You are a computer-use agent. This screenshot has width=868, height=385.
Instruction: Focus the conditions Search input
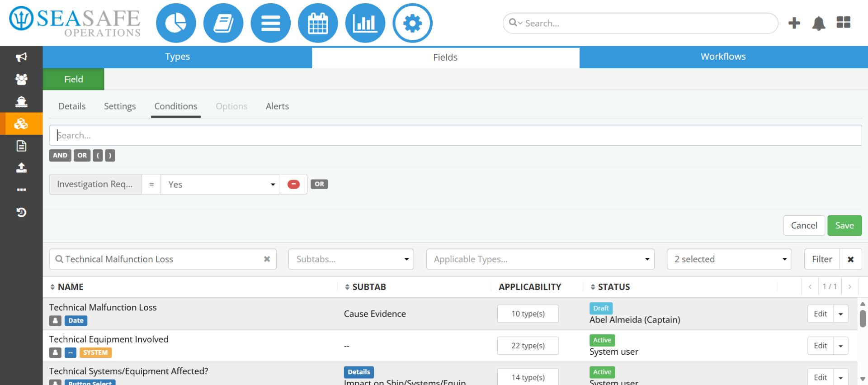coord(455,135)
